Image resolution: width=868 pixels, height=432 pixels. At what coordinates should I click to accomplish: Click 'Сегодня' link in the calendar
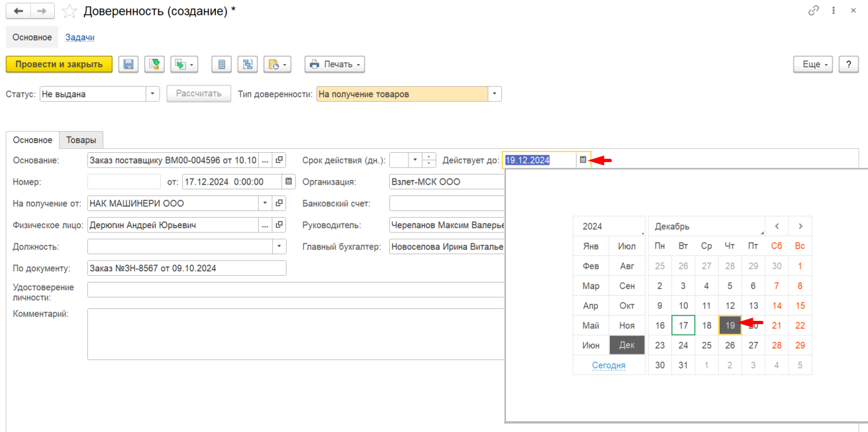(x=609, y=365)
